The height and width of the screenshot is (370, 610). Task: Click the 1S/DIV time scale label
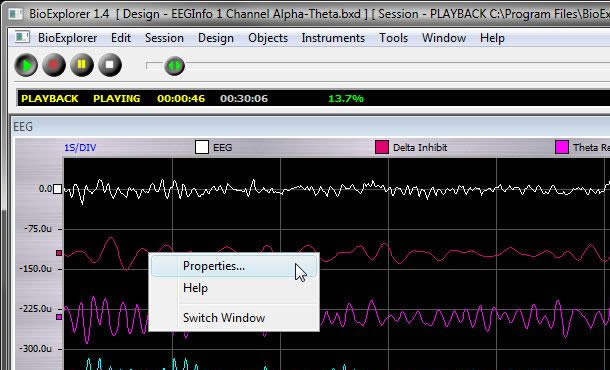click(80, 148)
